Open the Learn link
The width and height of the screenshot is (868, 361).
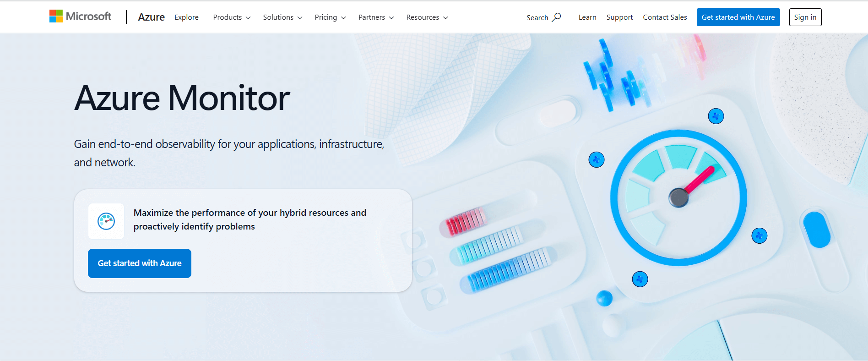click(x=587, y=17)
